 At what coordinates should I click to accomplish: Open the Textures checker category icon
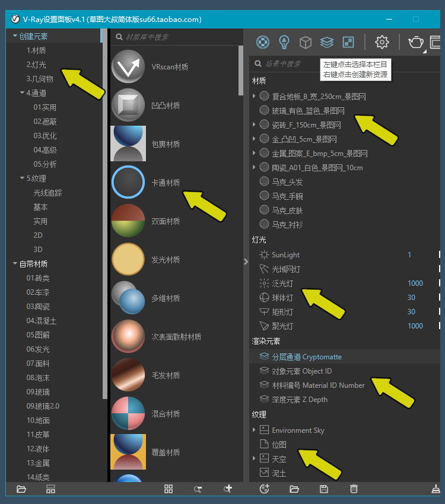[348, 42]
